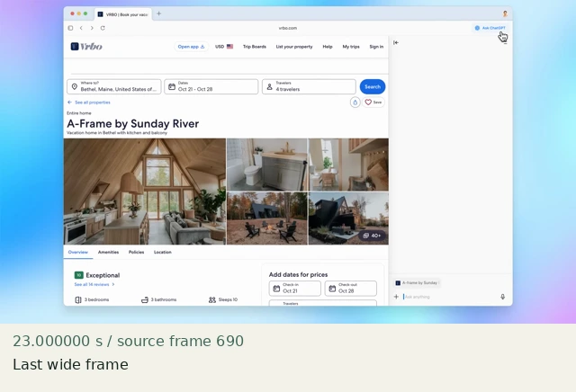Open the main A-frame living room photo
The image size is (576, 392).
tap(145, 192)
